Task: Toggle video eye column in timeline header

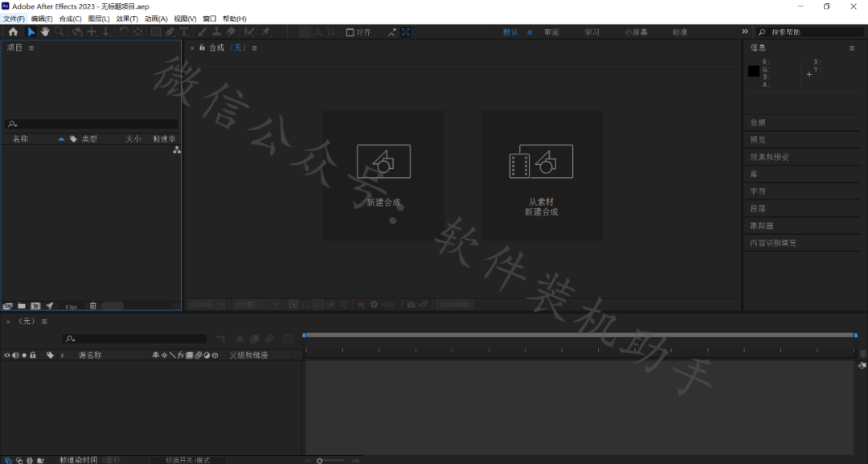Action: coord(7,355)
